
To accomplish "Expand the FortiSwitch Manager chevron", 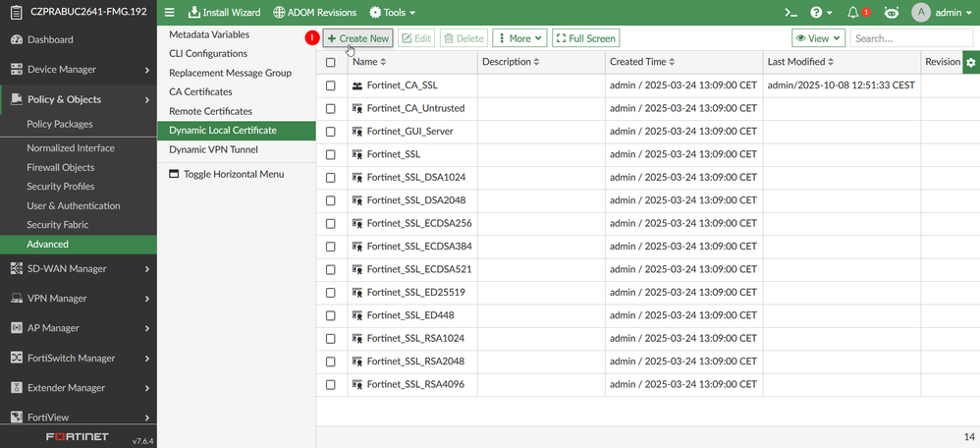I will [x=147, y=359].
